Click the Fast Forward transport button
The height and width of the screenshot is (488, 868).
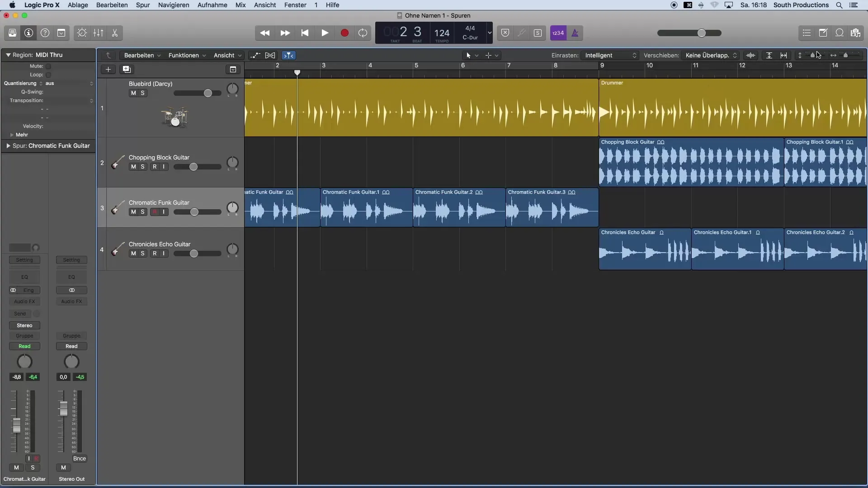click(285, 33)
